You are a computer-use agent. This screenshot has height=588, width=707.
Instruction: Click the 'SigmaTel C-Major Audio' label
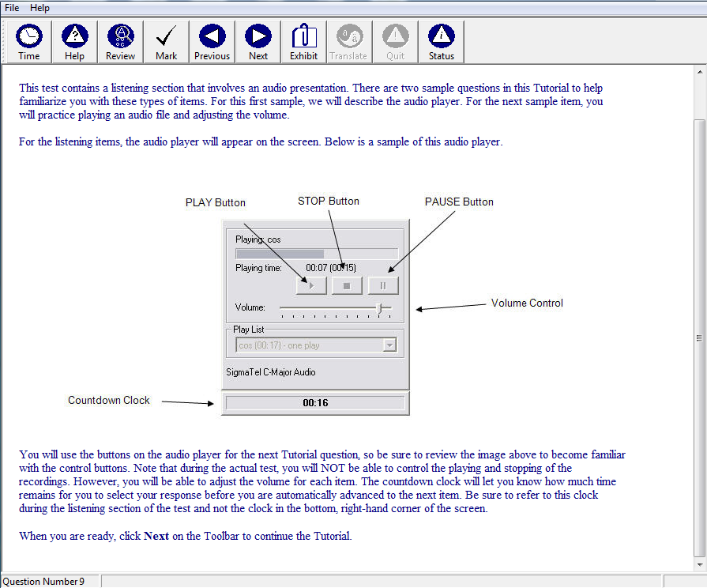tap(270, 371)
